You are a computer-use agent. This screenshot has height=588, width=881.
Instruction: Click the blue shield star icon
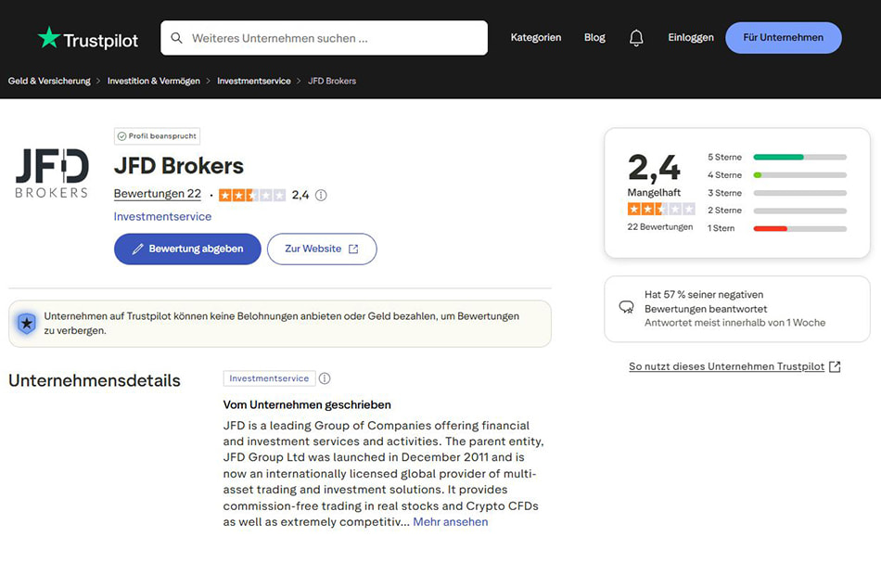coord(26,324)
